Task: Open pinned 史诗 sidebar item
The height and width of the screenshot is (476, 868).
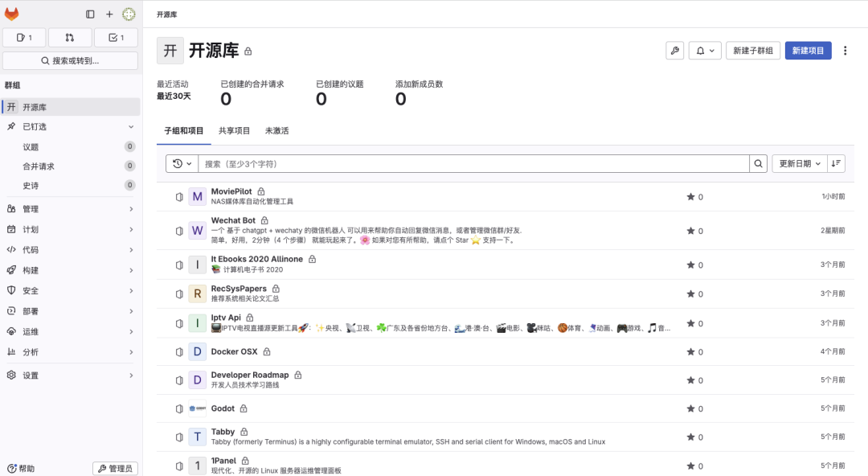Action: 70,186
